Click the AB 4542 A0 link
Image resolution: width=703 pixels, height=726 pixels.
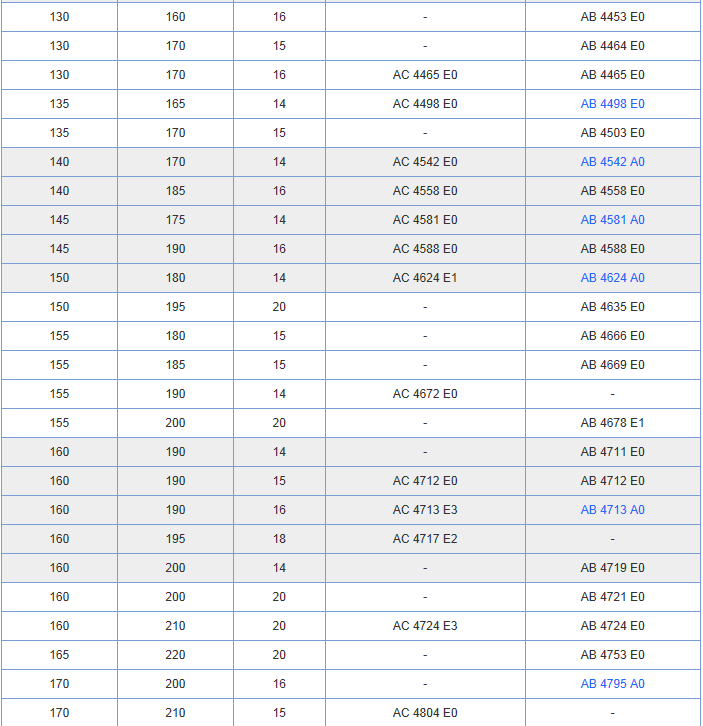(x=612, y=162)
